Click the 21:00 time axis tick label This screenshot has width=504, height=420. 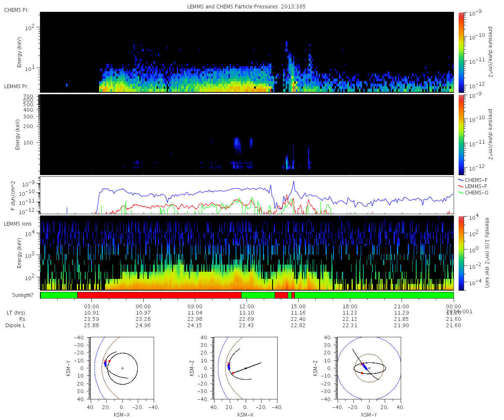[402, 307]
